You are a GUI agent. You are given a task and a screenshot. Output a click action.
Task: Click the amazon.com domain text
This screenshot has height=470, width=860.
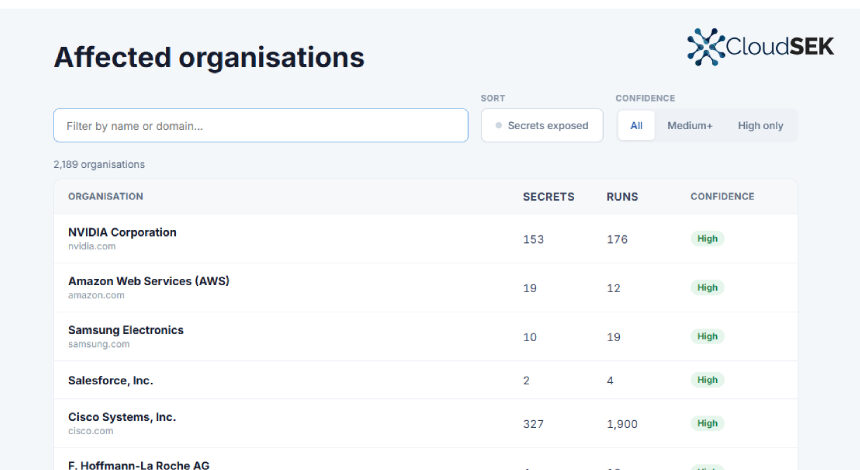pos(96,295)
